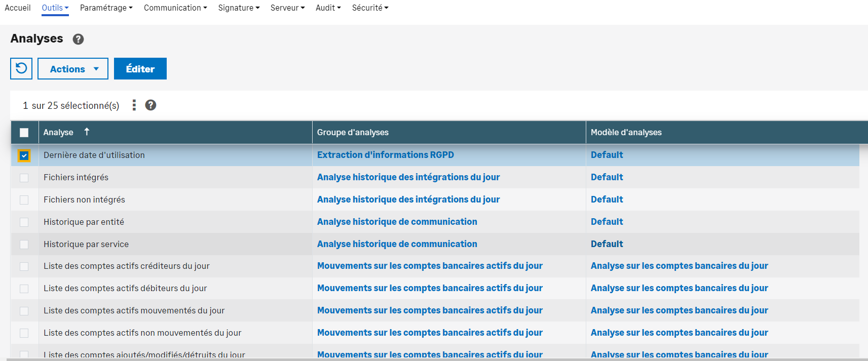Open the Outils menu
Image resolution: width=868 pixels, height=361 pixels.
55,8
